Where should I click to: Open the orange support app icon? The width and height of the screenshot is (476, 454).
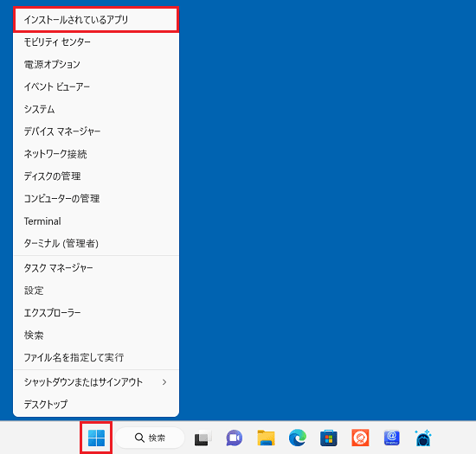[360, 438]
